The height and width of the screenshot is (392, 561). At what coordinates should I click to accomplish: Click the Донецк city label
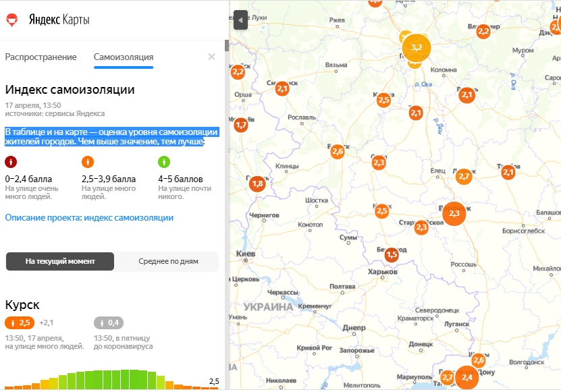click(421, 344)
